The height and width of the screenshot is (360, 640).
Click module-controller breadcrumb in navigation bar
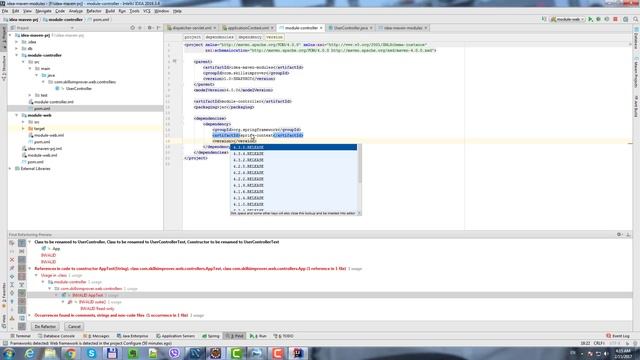[63, 20]
